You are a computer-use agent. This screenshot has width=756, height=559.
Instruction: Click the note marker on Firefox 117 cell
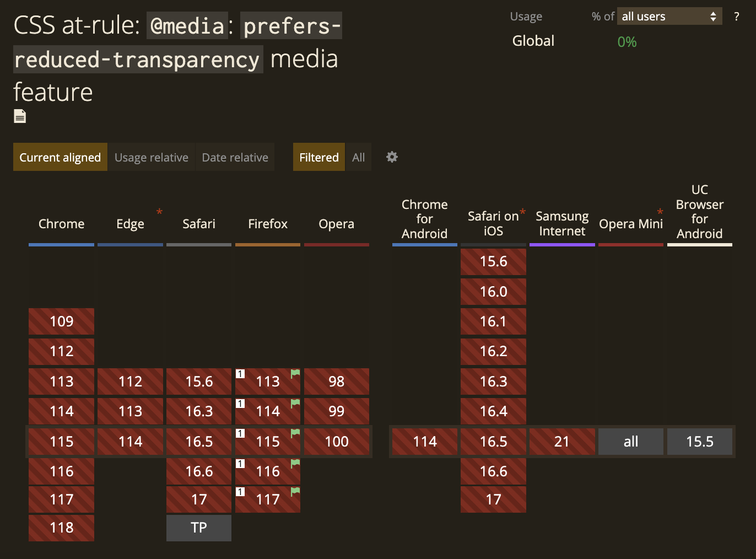click(240, 491)
